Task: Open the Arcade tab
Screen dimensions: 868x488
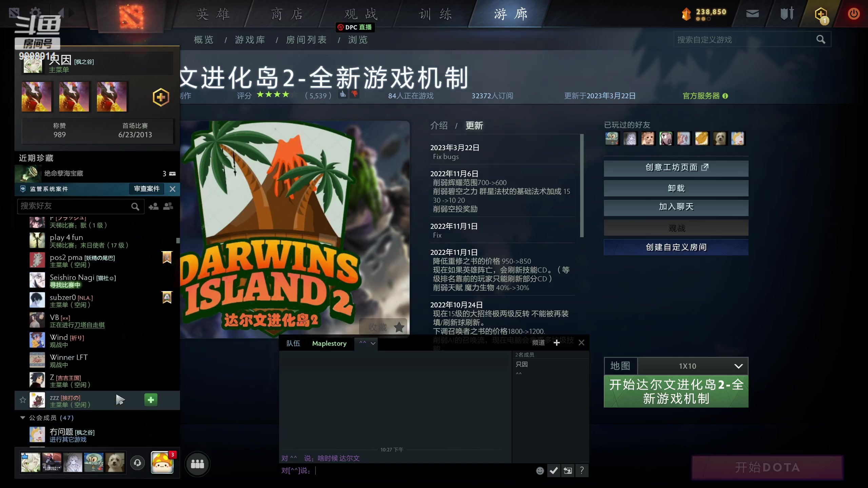Action: (511, 14)
